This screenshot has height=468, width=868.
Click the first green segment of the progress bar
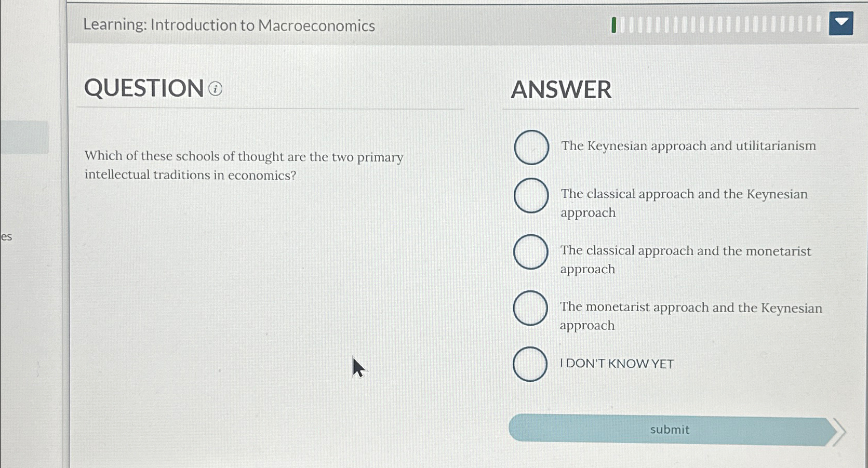click(614, 24)
